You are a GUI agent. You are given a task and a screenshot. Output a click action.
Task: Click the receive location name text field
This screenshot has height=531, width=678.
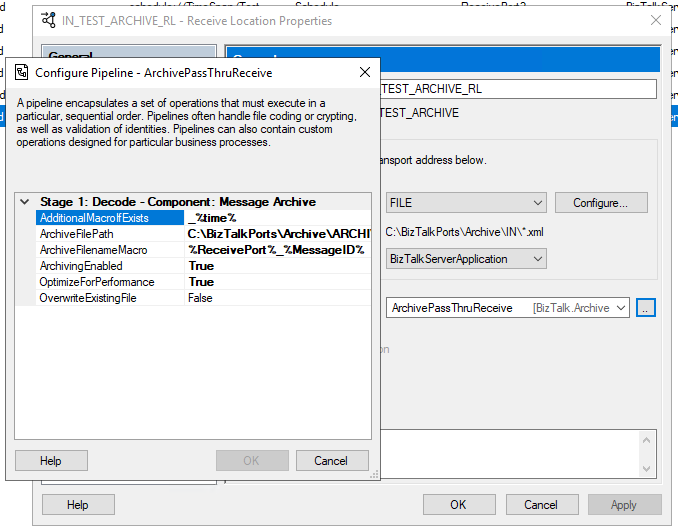click(x=518, y=89)
